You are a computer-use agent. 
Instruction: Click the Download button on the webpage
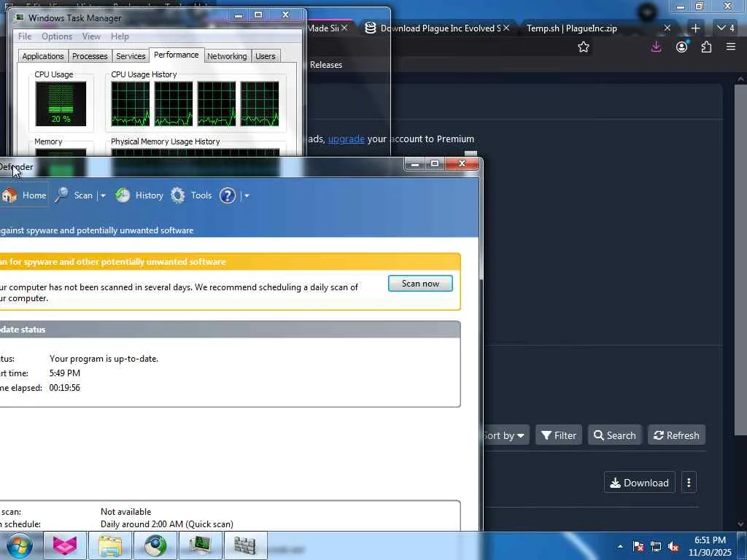[x=639, y=483]
